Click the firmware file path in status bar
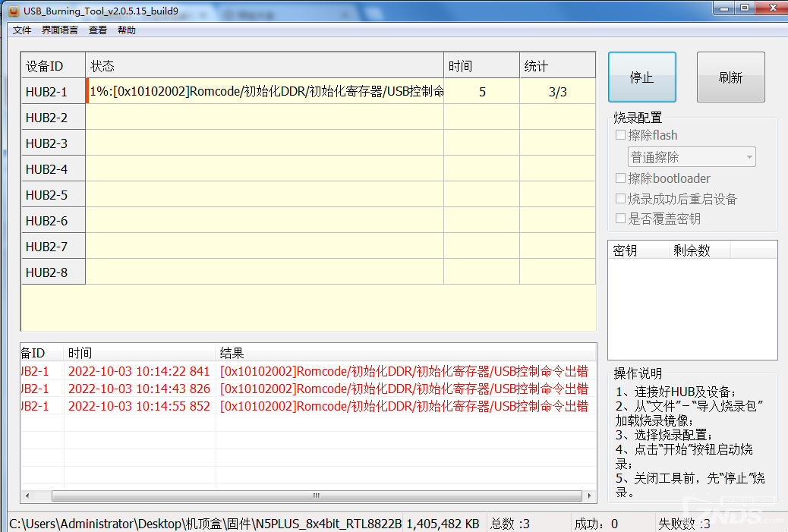Screen dimensions: 788x532 click(x=206, y=524)
